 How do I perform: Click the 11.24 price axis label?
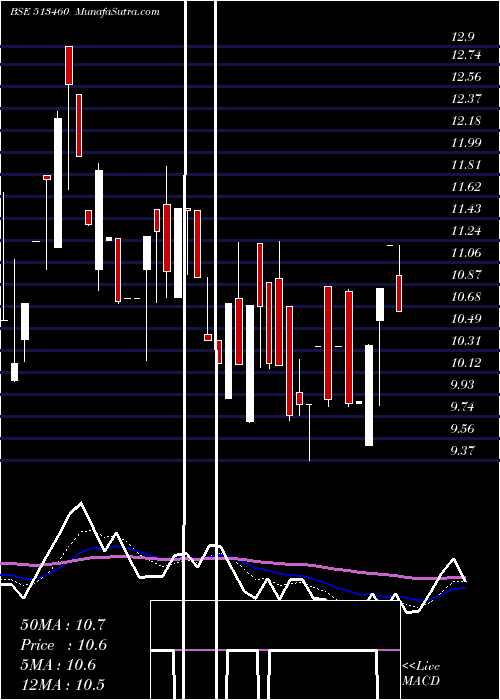pos(466,231)
